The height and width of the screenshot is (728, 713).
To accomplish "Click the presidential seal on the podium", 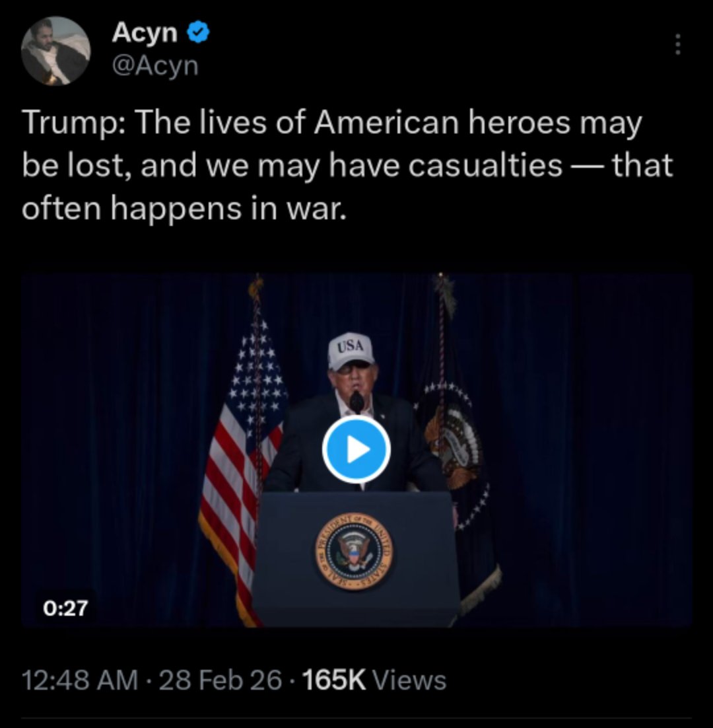I will 355,552.
